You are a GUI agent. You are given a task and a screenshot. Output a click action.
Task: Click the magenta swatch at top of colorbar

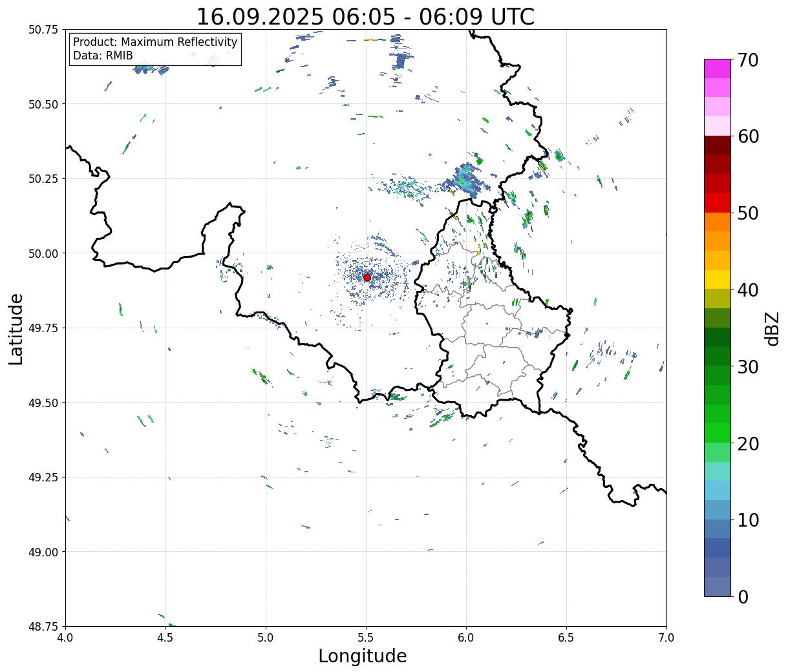coord(718,68)
